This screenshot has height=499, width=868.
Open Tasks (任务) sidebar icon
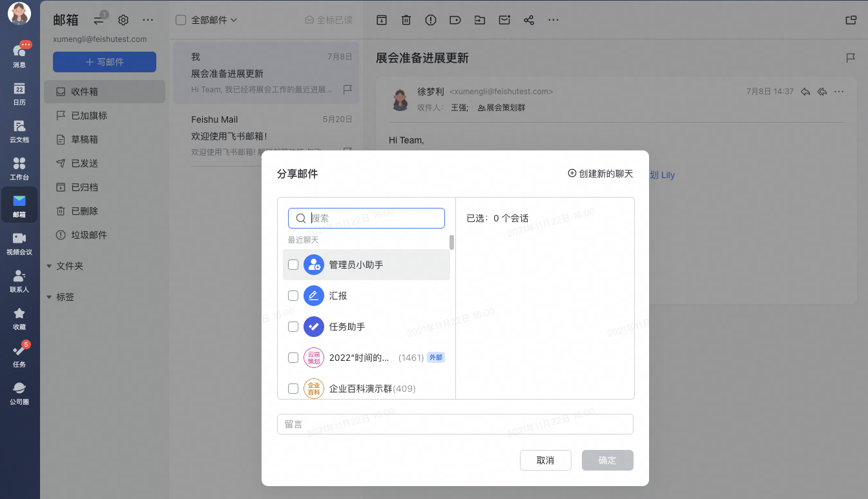click(19, 356)
